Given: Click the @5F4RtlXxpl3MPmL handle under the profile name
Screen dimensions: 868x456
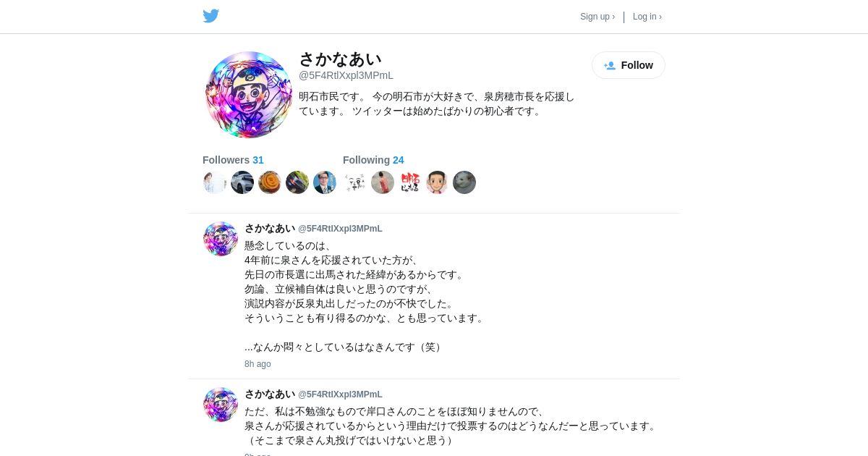Looking at the screenshot, I should (346, 75).
